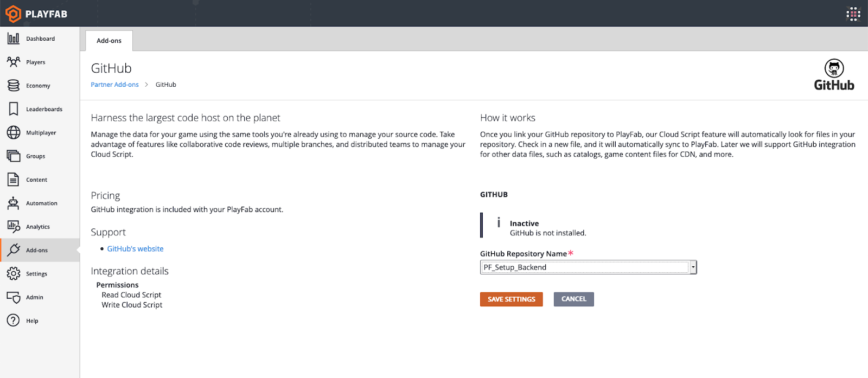Click the Inactive status info icon
868x378 pixels.
[499, 222]
